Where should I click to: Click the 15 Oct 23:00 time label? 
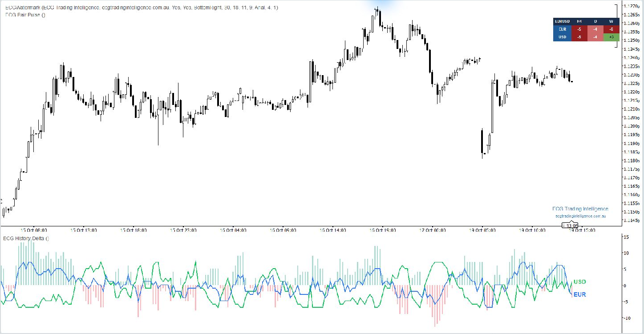(184, 230)
